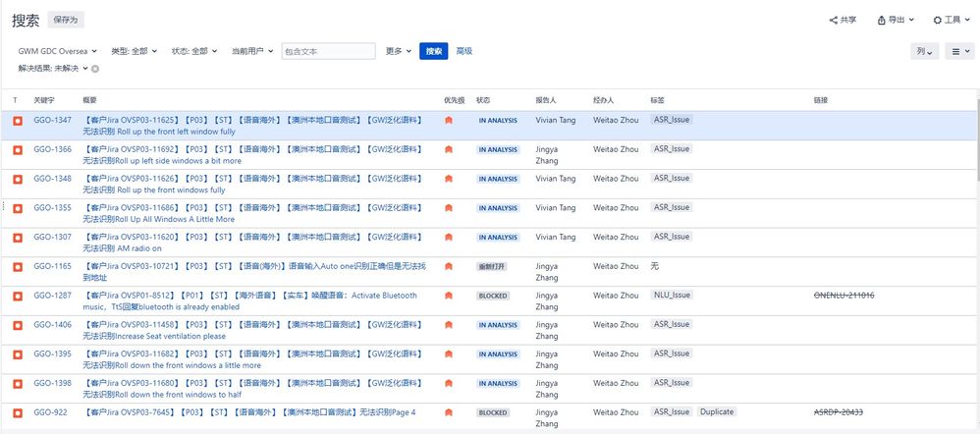The height and width of the screenshot is (434, 980).
Task: Click priority icon in GGO-1398 row
Action: click(448, 383)
